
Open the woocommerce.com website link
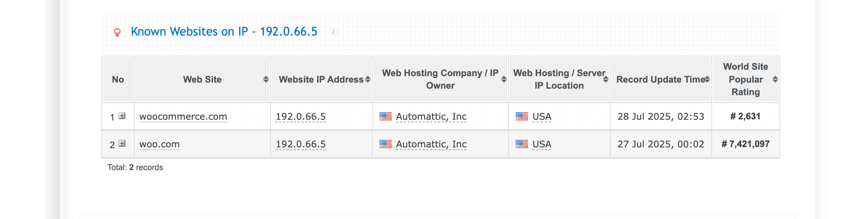(x=184, y=116)
